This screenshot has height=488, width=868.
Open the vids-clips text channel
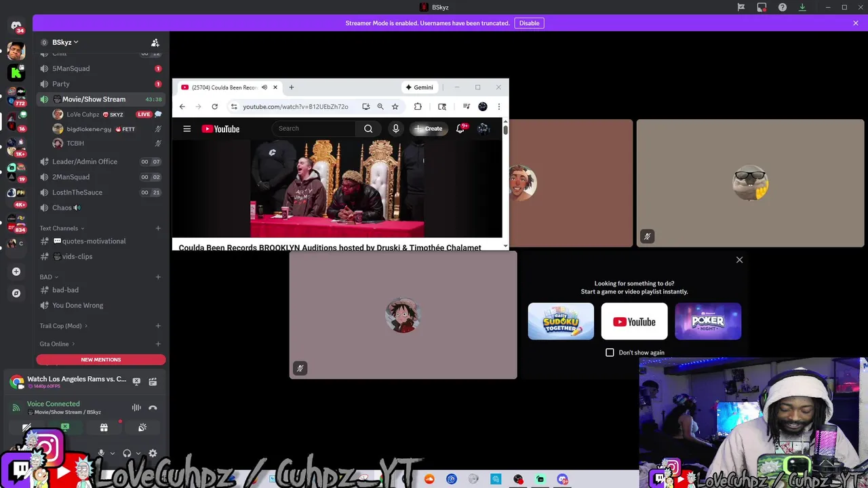point(100,256)
